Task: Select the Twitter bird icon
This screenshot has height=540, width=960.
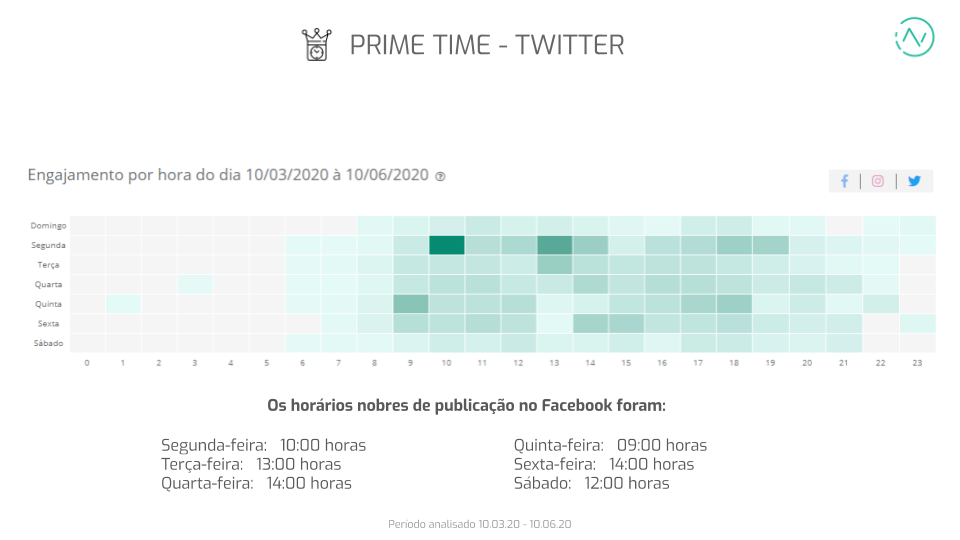Action: point(914,181)
